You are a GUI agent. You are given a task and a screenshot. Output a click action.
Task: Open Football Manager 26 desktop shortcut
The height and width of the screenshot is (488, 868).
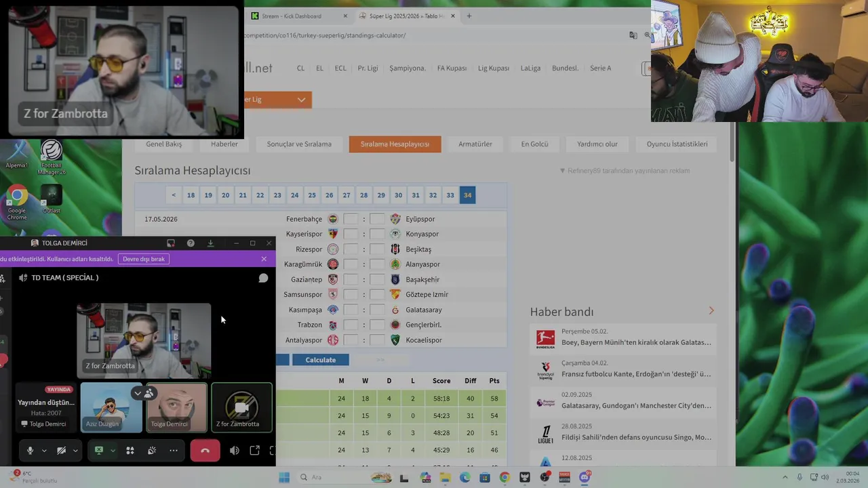click(x=52, y=157)
